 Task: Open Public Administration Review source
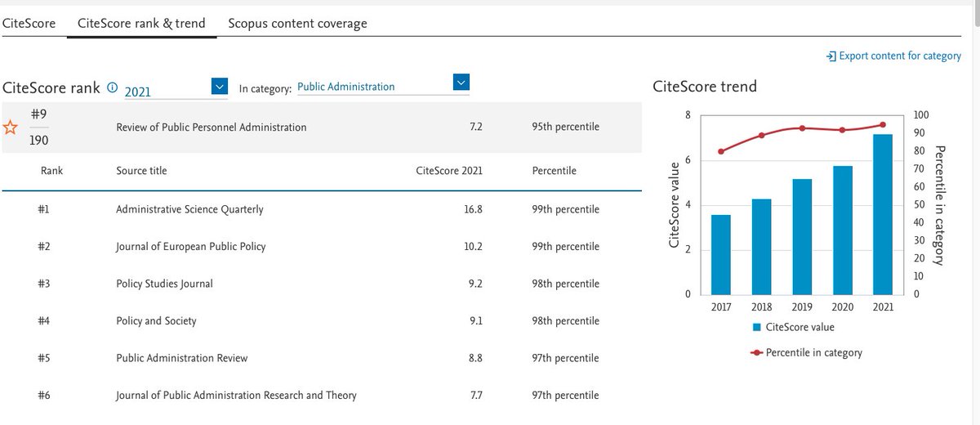pos(182,358)
